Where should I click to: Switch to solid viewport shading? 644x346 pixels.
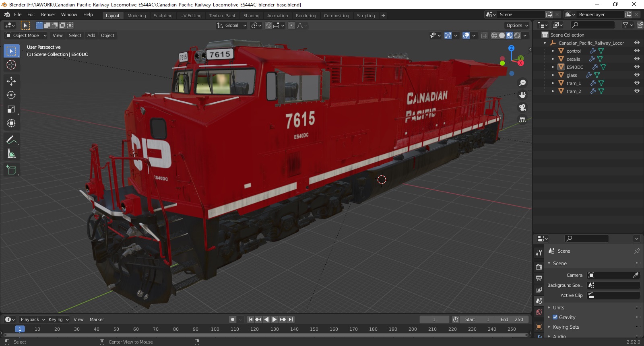(x=502, y=35)
